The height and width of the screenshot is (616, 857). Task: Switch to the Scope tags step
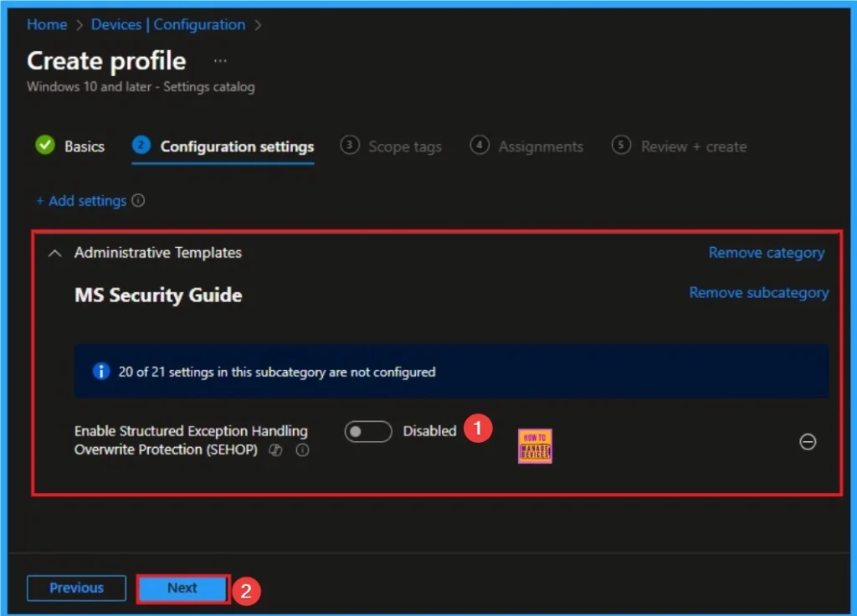click(x=404, y=146)
